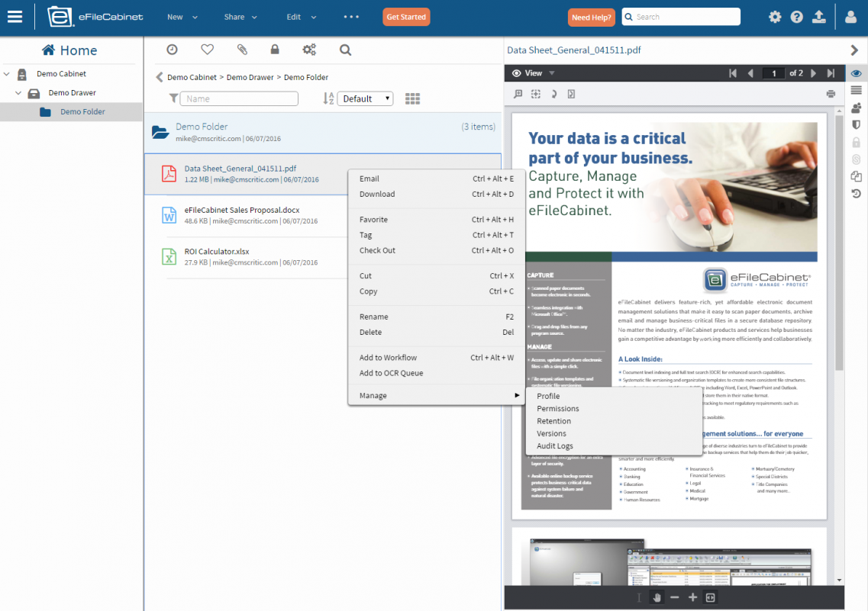Click Demo Cabinet in the breadcrumb

pos(192,77)
